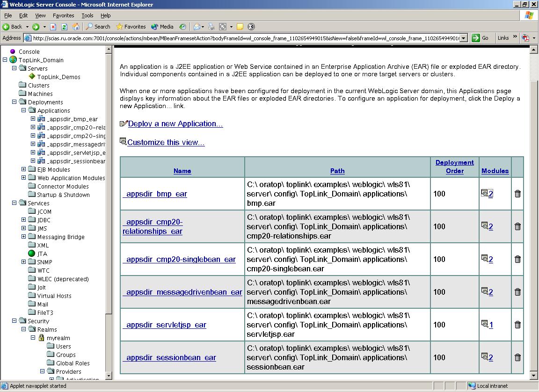
Task: Expand the JDBC tree node
Action: point(23,219)
